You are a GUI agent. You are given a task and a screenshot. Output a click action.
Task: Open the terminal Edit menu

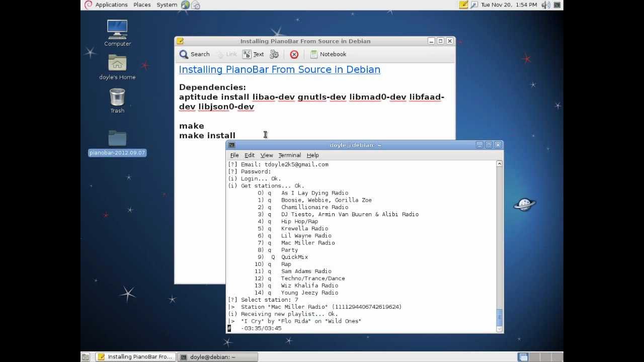tap(250, 155)
